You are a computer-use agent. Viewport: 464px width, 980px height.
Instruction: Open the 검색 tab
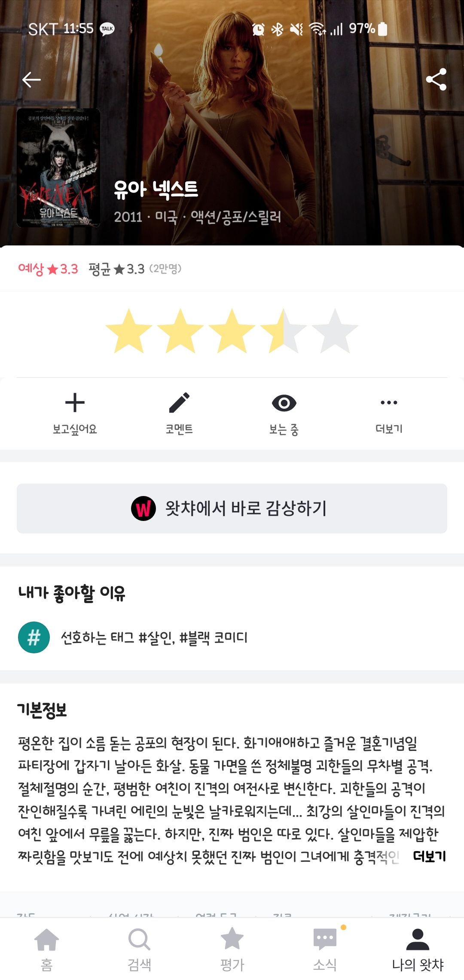139,947
